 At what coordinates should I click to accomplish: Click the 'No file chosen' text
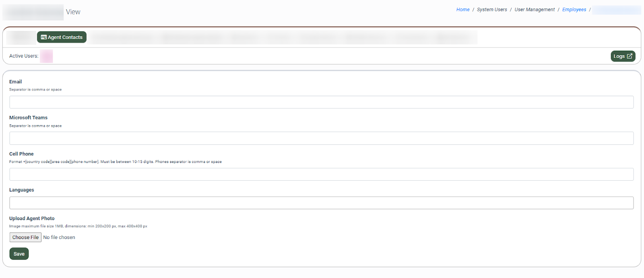59,237
